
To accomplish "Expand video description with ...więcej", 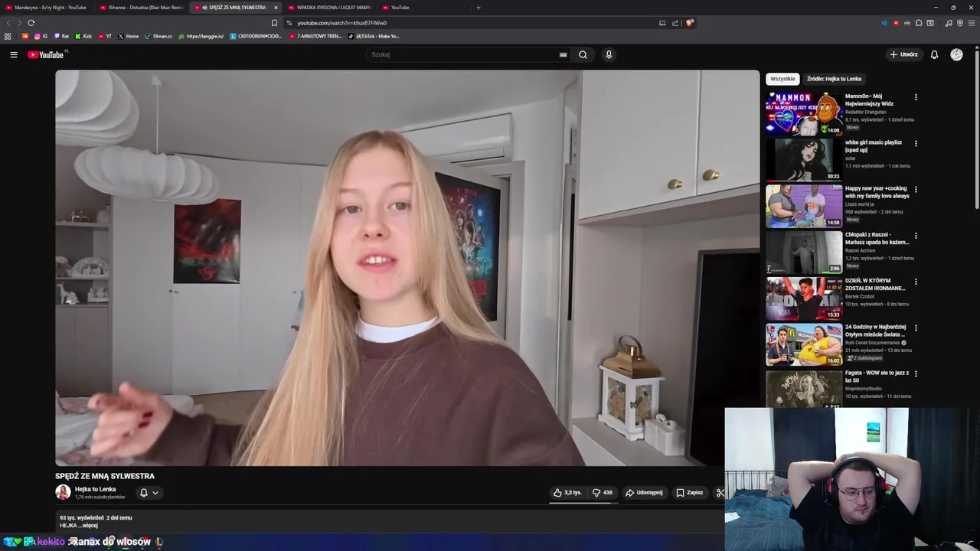I will click(89, 526).
